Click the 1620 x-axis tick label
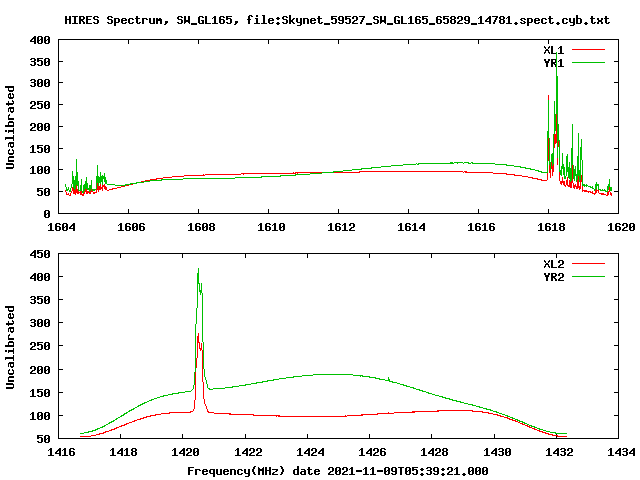Image resolution: width=640 pixels, height=480 pixels. tap(621, 227)
